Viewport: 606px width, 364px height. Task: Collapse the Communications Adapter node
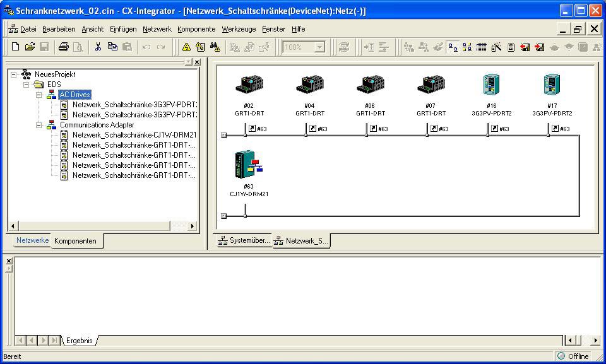pos(39,125)
